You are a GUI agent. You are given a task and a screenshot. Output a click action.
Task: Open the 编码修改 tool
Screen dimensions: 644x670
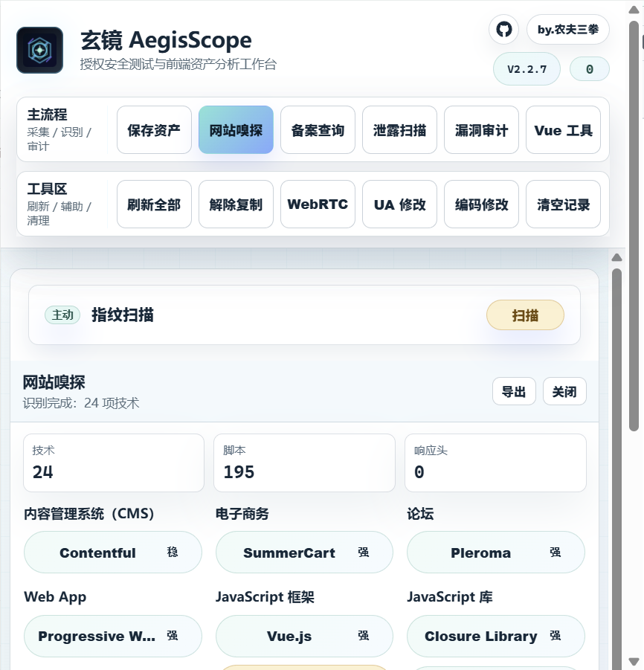(482, 204)
